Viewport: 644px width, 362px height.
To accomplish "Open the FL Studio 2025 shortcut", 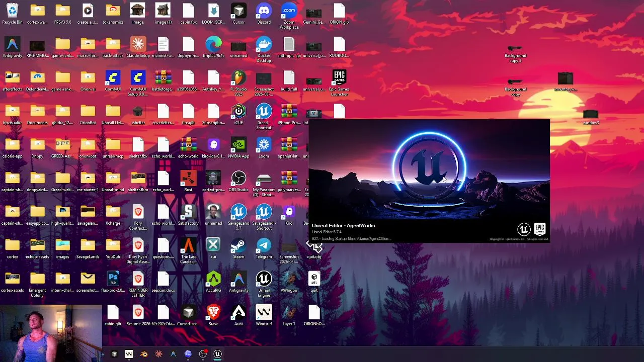I will tap(238, 83).
